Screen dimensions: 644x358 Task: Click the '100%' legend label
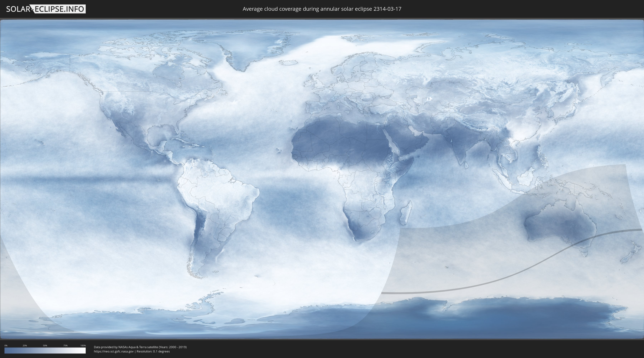(x=83, y=345)
